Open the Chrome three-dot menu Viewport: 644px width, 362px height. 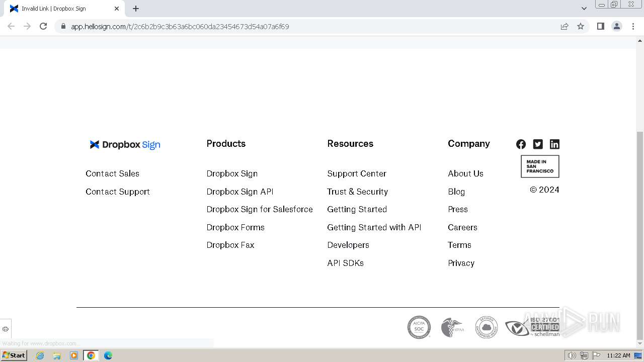point(633,26)
